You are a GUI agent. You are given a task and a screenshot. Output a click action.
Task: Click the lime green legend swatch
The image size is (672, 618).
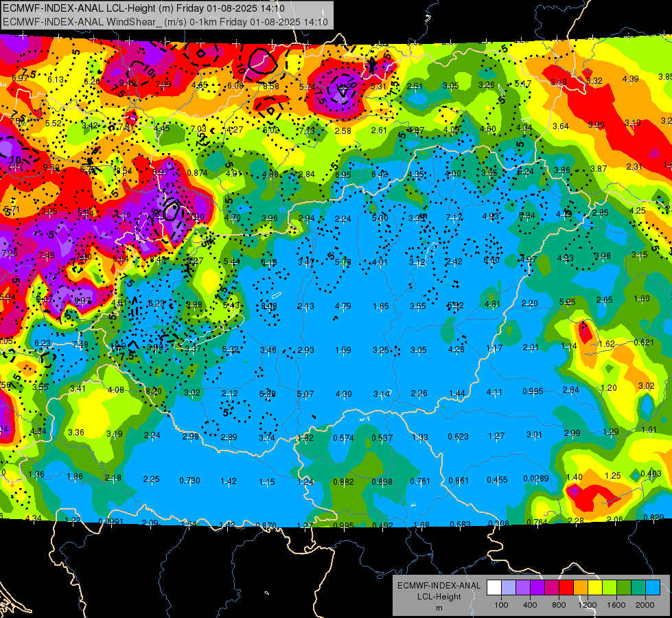610,588
